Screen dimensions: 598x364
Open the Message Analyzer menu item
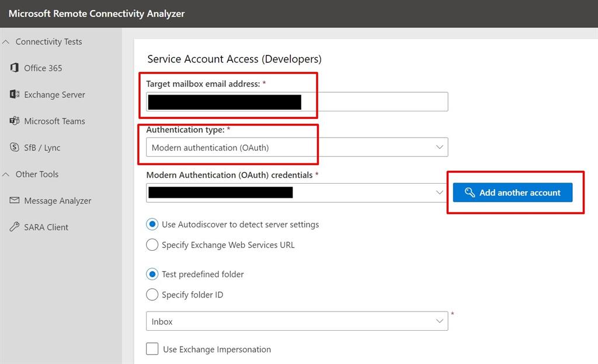click(57, 201)
